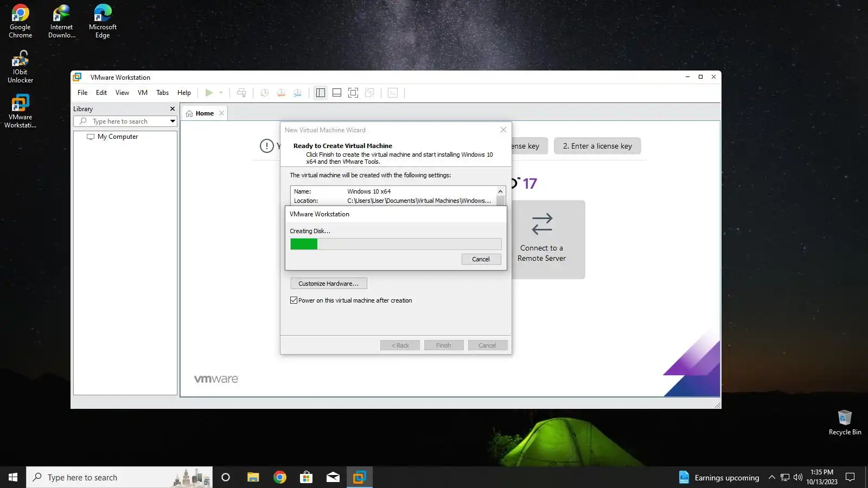Click the settings list scroll up arrow
The image size is (868, 488).
(500, 191)
